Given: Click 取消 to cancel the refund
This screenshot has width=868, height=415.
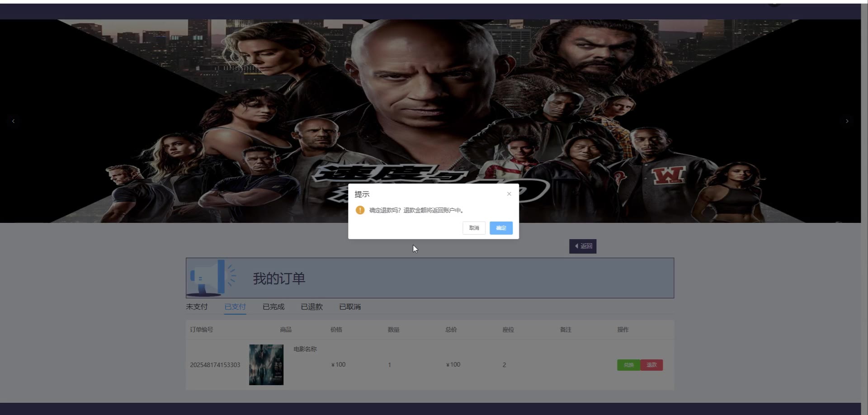Looking at the screenshot, I should [x=474, y=228].
